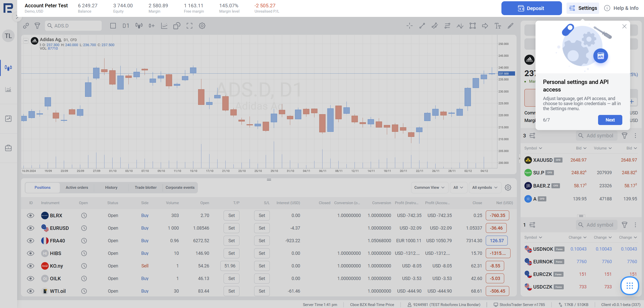Expand the All symbols dropdown

485,188
